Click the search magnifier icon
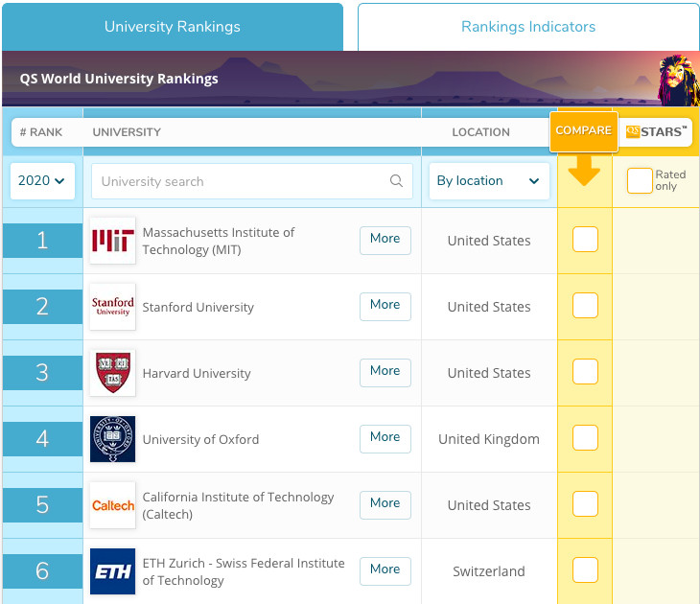The image size is (700, 604). [396, 181]
